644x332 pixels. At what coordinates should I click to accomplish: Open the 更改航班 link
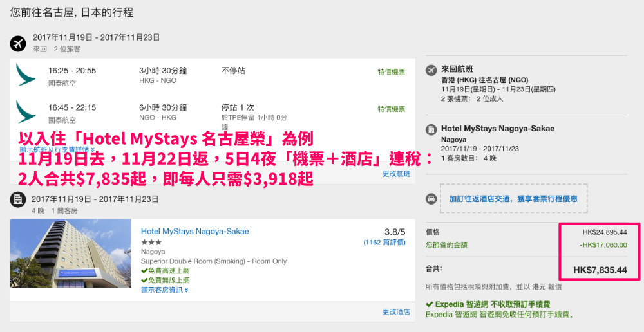coord(396,174)
